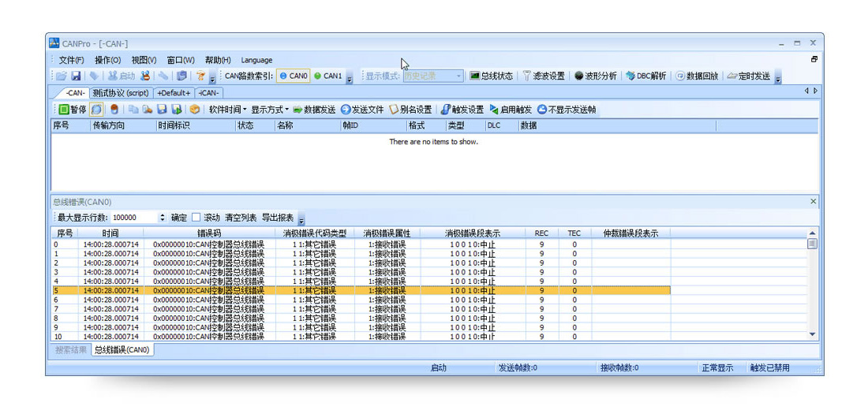Click 导出报表 export report button
This screenshot has height=410, width=868.
[278, 218]
